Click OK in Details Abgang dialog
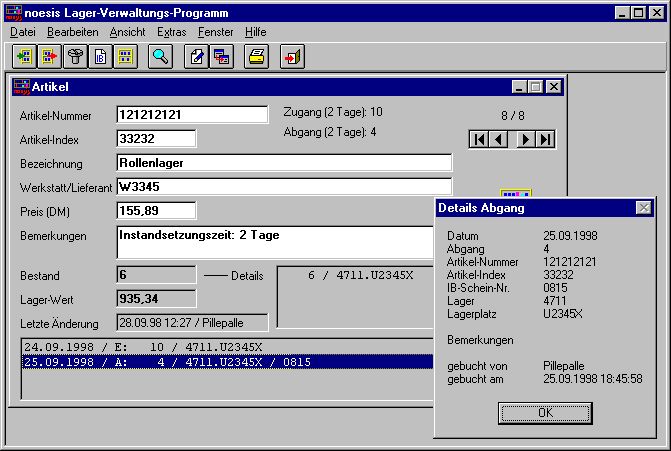 pos(545,413)
